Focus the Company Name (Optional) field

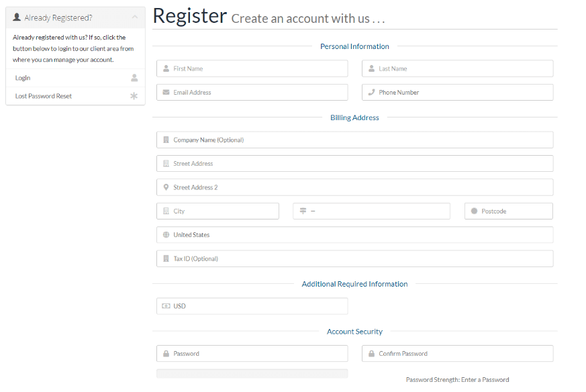(354, 140)
